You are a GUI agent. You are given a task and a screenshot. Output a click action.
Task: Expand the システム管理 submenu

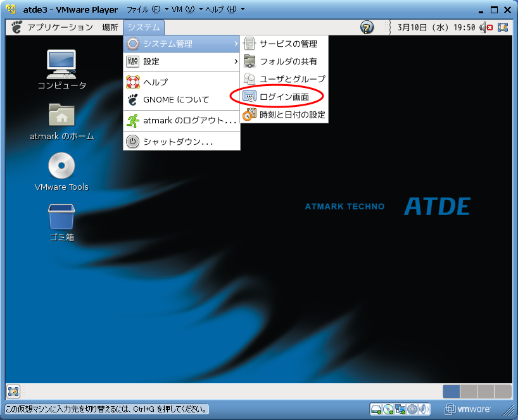(181, 44)
